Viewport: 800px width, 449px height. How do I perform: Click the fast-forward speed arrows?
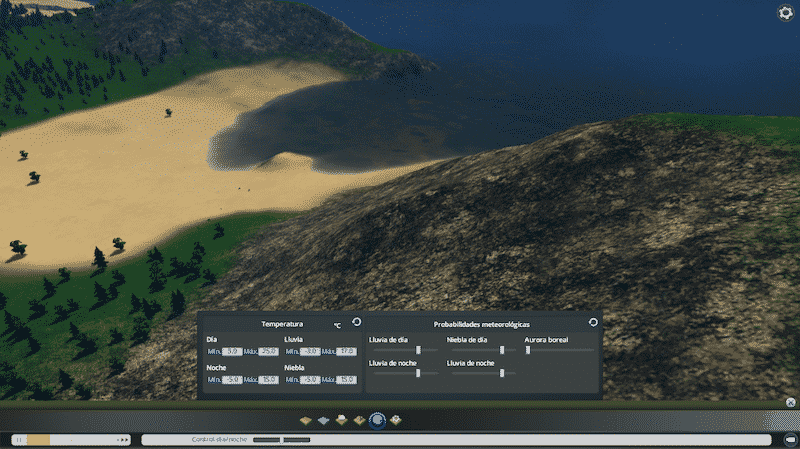coord(124,439)
